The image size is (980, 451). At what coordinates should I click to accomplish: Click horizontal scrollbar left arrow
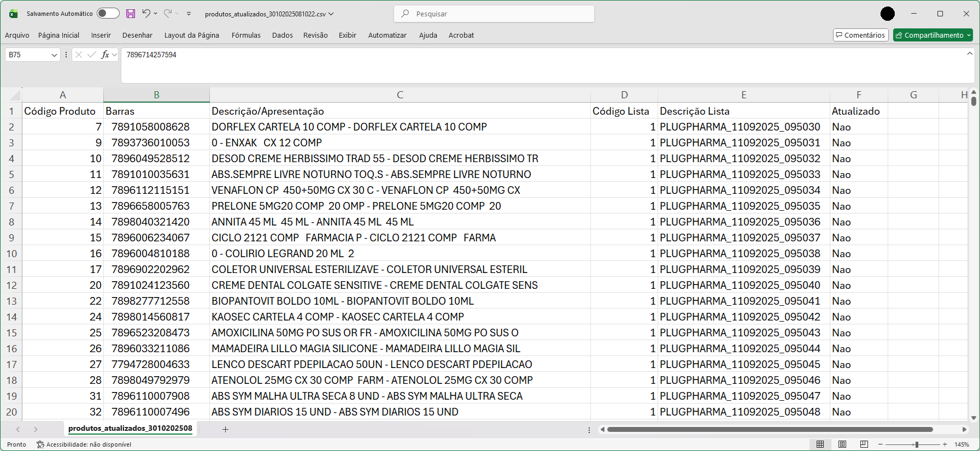pos(602,429)
